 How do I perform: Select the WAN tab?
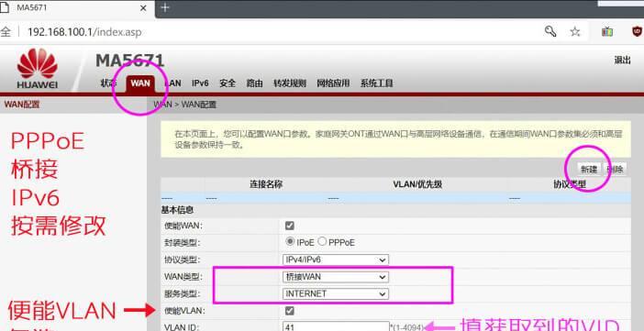140,83
